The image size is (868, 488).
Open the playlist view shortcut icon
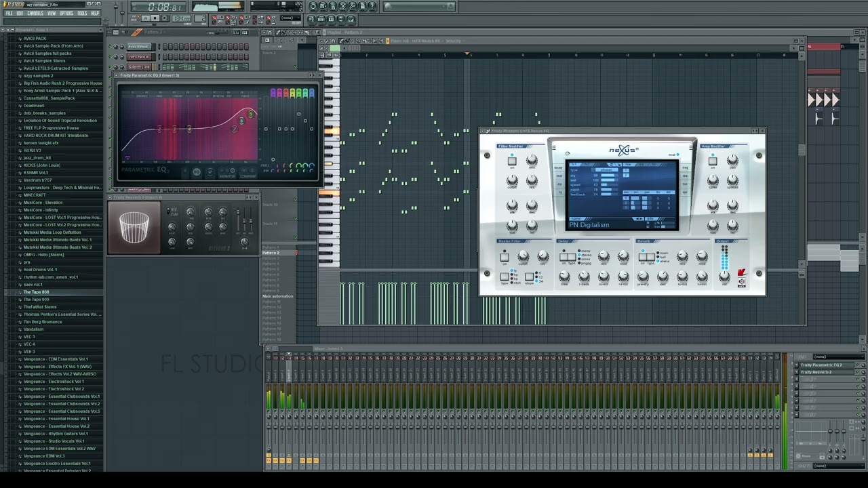(x=311, y=19)
